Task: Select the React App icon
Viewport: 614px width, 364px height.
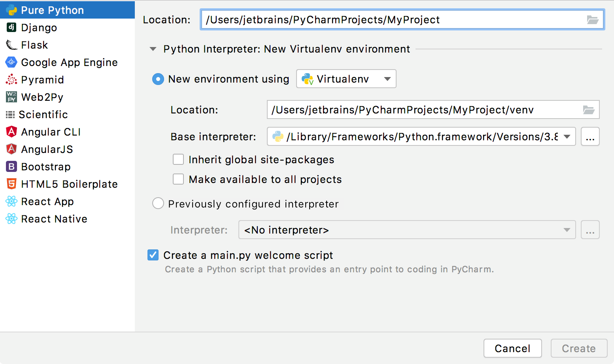Action: (11, 201)
